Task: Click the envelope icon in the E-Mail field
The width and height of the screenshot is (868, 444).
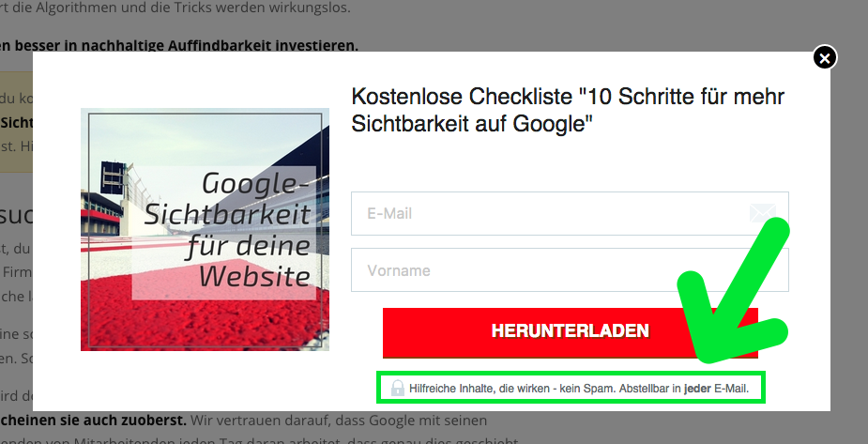Action: [x=761, y=214]
